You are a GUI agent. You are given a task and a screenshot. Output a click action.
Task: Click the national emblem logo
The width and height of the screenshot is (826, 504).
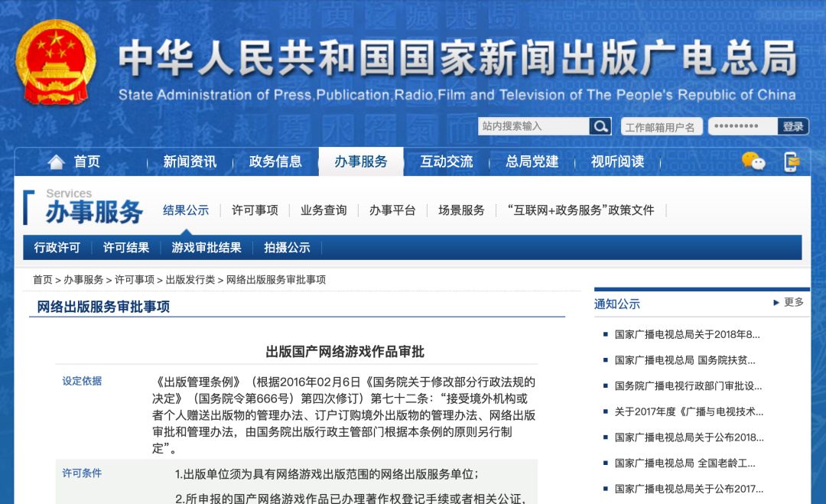tap(55, 63)
